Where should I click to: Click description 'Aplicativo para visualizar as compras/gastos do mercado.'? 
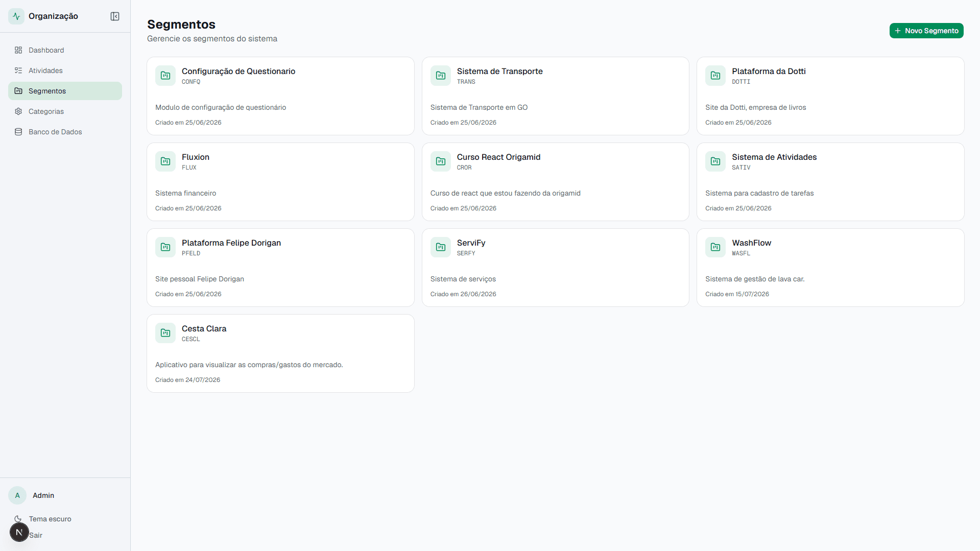coord(249,365)
